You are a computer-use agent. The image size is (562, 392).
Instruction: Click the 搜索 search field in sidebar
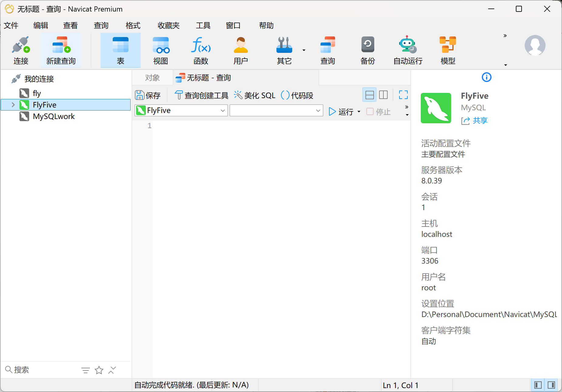click(41, 370)
